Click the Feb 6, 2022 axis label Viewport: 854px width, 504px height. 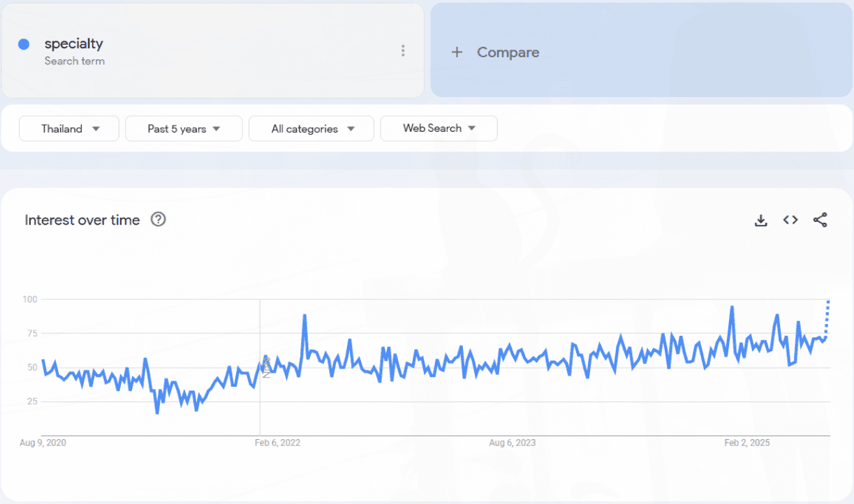coord(278,443)
